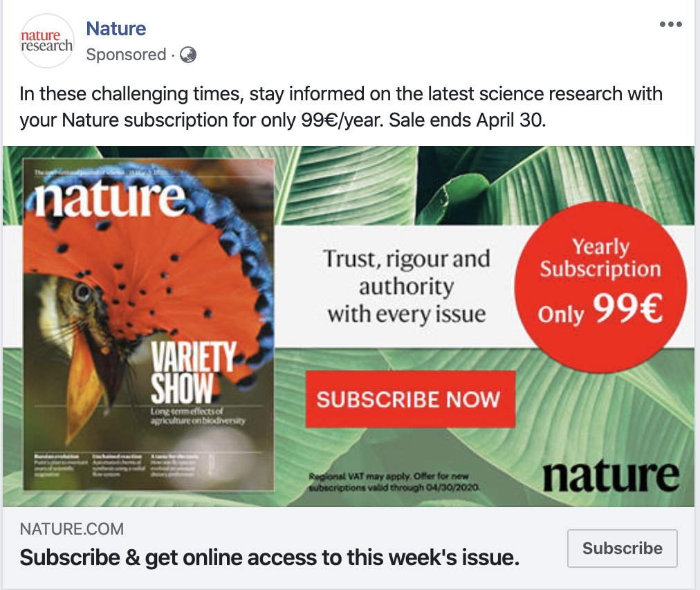700x590 pixels.
Task: Click the Nature Research profile logo
Action: [x=46, y=41]
